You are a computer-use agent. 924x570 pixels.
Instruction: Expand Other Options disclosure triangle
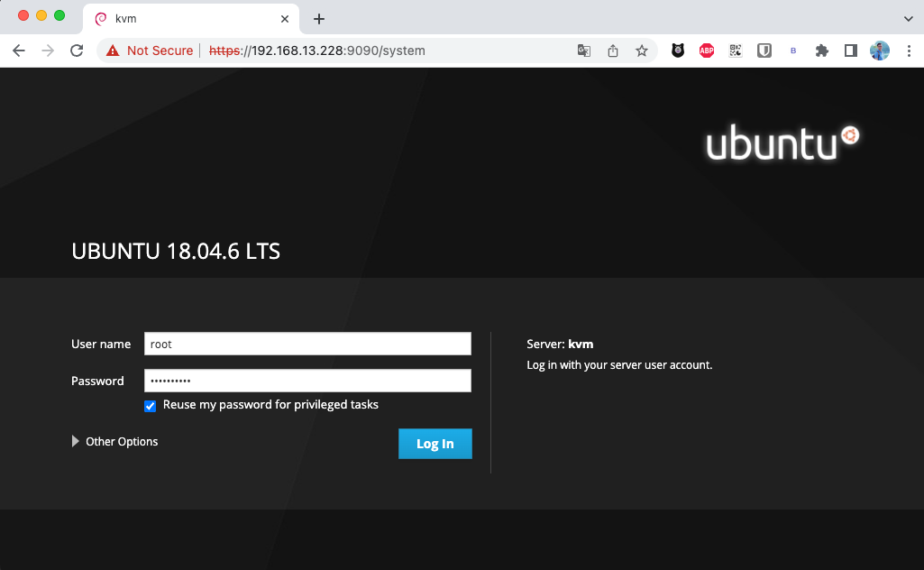[75, 442]
